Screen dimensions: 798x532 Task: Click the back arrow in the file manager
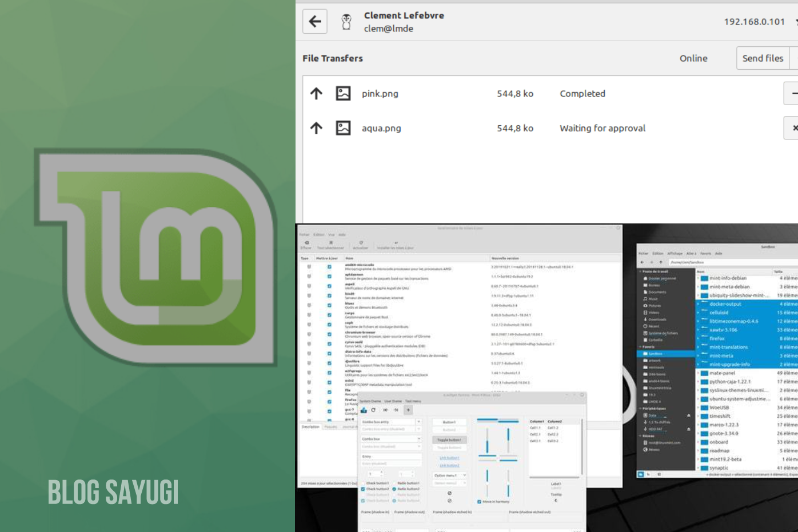click(x=642, y=262)
